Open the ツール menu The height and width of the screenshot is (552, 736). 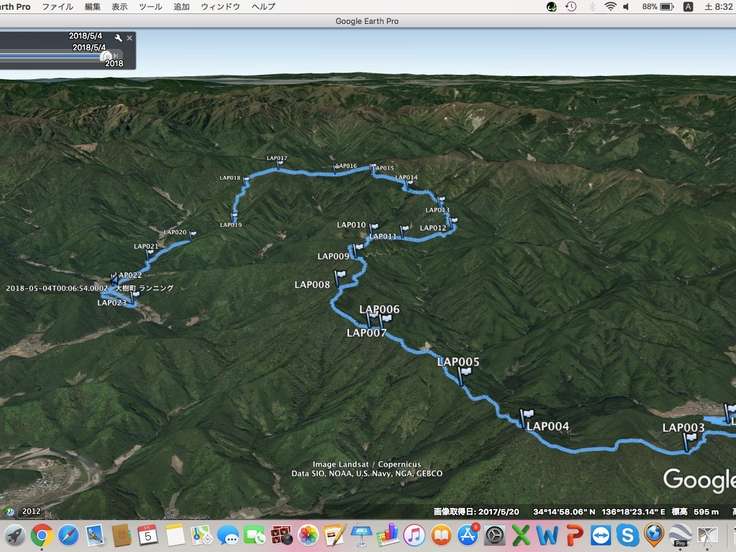pos(150,6)
